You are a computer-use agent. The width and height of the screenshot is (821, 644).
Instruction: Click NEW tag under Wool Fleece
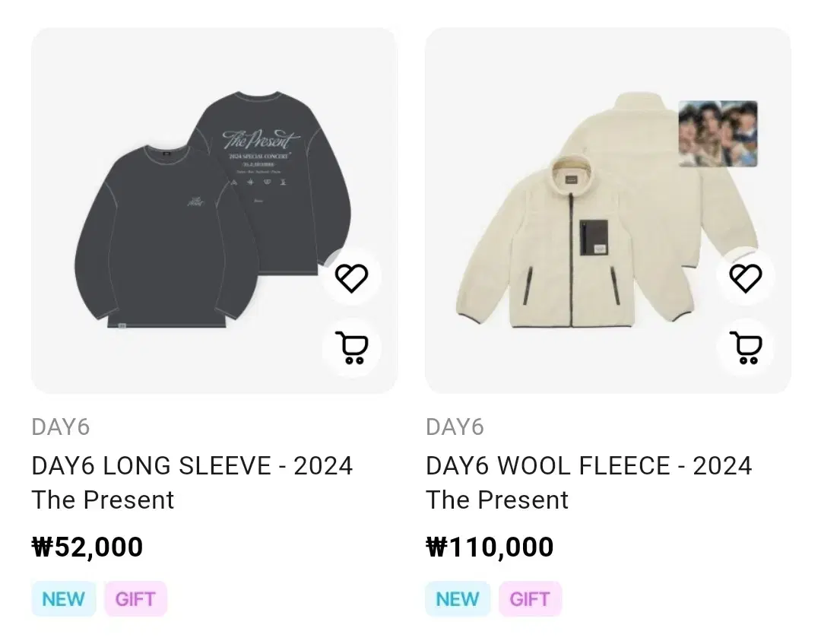tap(458, 599)
